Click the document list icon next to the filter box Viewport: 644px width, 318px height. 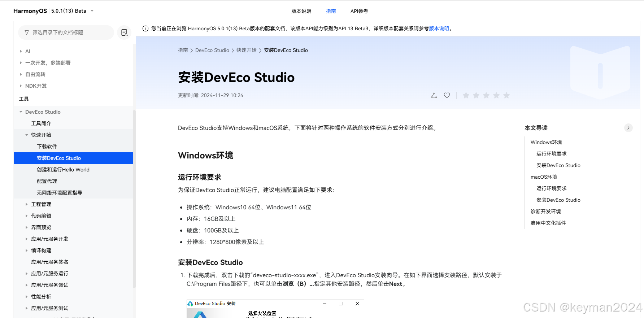[x=124, y=32]
